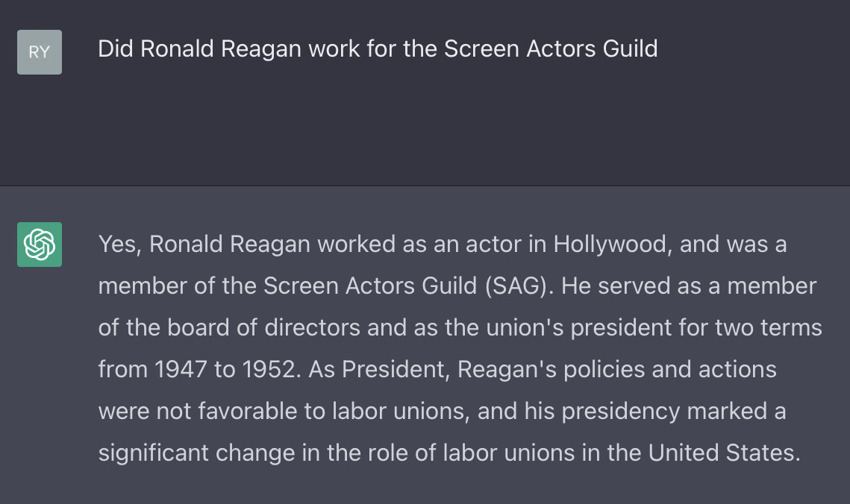Click "United States." at the response end
The height and width of the screenshot is (504, 850).
724,453
